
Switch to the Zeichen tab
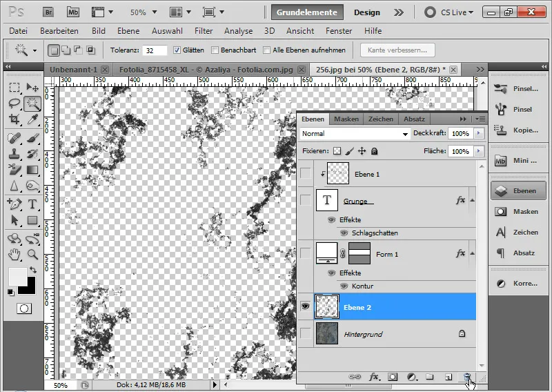pos(381,119)
